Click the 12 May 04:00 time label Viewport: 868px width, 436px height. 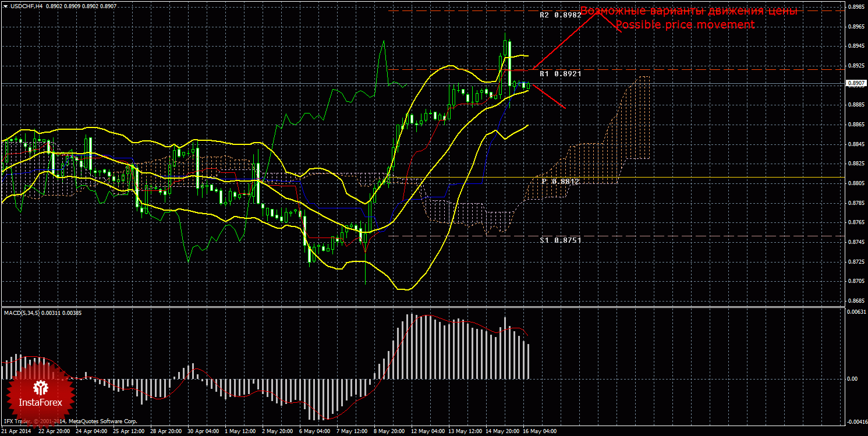[427, 432]
